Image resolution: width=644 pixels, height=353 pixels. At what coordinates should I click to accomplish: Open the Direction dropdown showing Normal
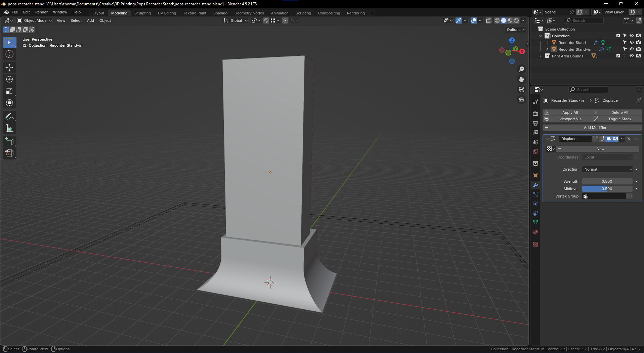[607, 169]
